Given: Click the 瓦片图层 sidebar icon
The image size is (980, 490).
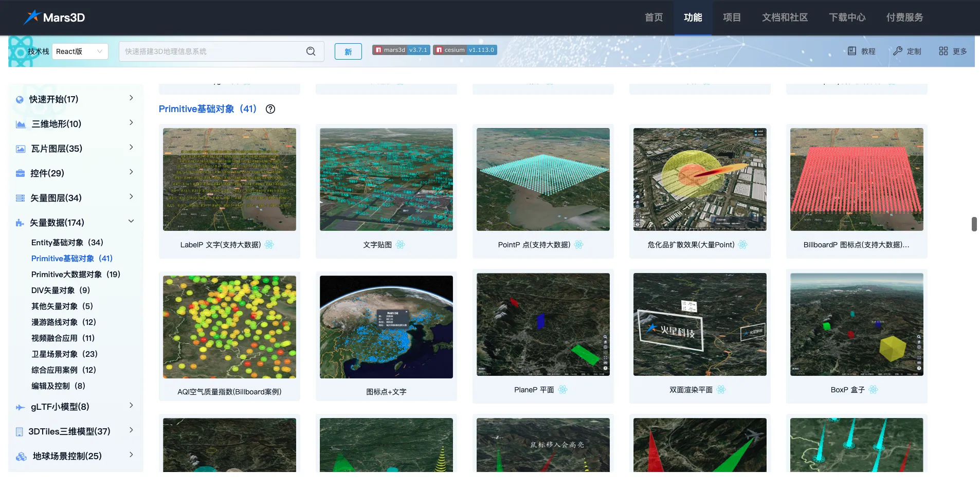Looking at the screenshot, I should point(21,149).
